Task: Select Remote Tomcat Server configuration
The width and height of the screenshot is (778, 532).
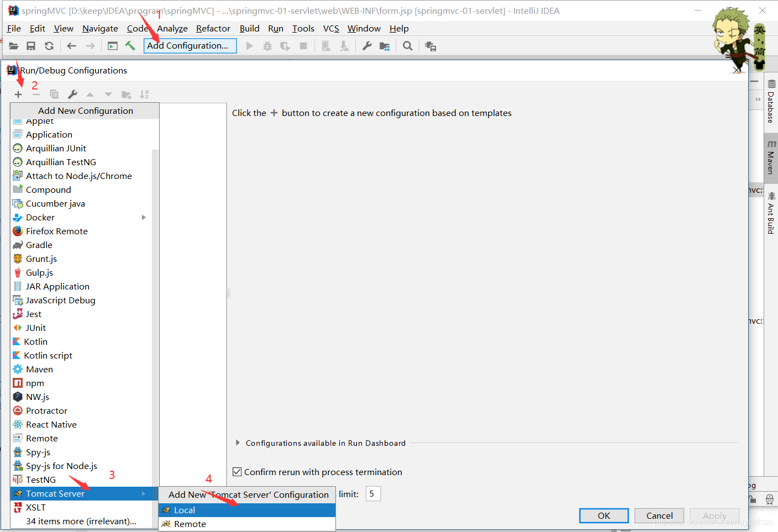Action: pos(247,524)
